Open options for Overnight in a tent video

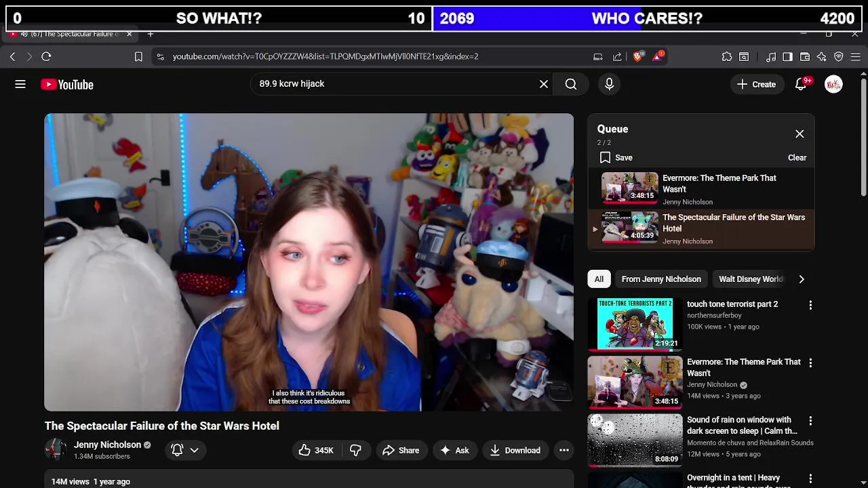[x=810, y=479]
